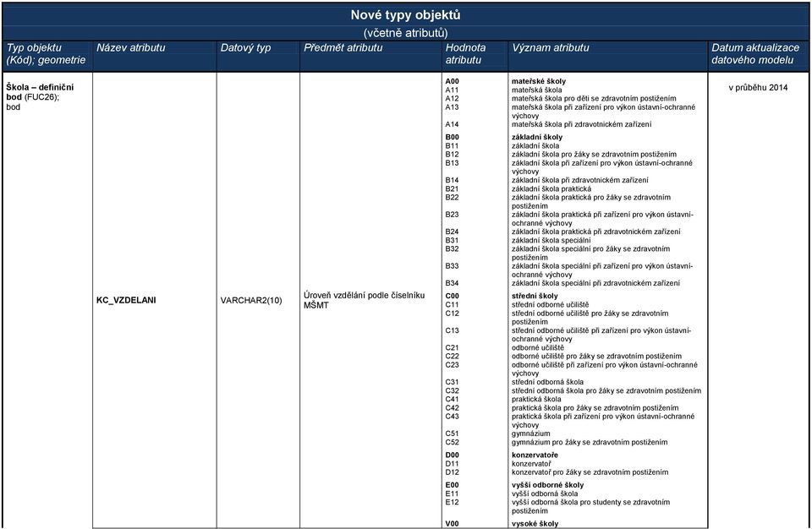Select code value 'E11'
The image size is (812, 529).
tap(452, 494)
